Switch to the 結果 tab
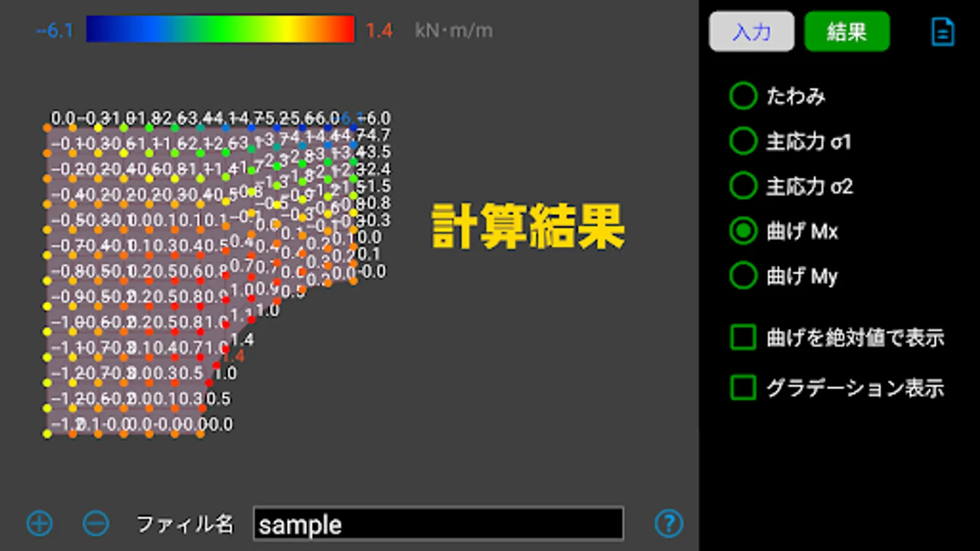 pos(846,31)
